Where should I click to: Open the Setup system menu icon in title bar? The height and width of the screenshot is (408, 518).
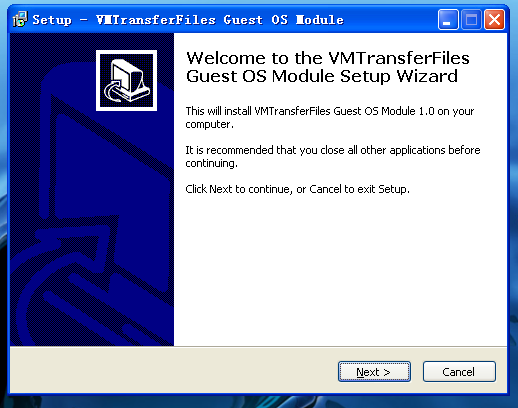pyautogui.click(x=20, y=20)
